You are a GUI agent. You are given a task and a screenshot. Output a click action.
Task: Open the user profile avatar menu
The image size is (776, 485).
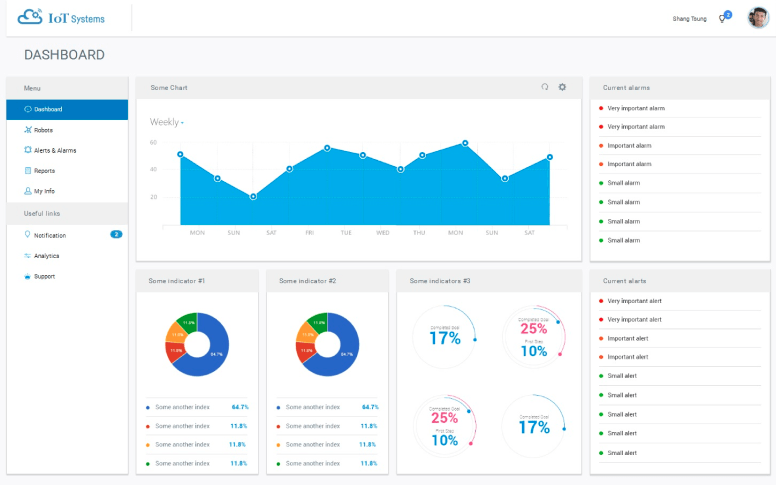[758, 18]
